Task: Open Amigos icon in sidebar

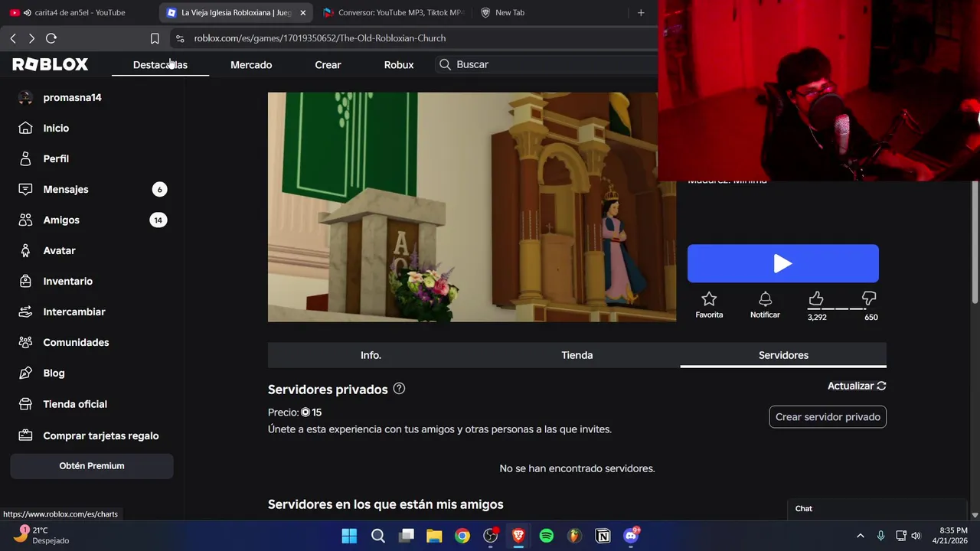Action: pos(25,220)
